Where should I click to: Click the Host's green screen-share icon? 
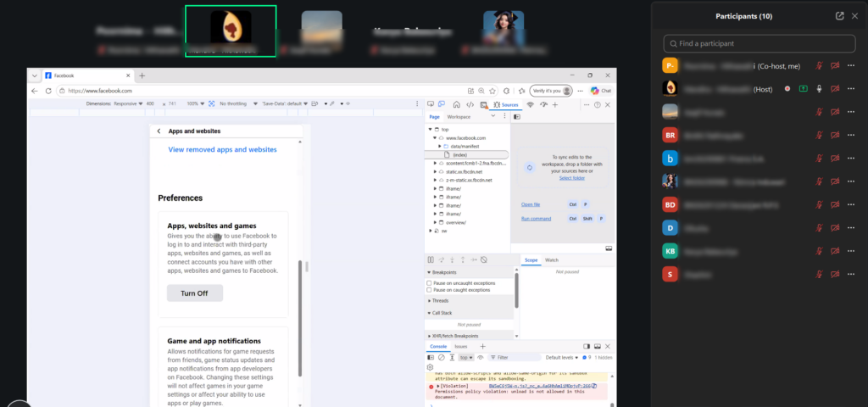(804, 88)
